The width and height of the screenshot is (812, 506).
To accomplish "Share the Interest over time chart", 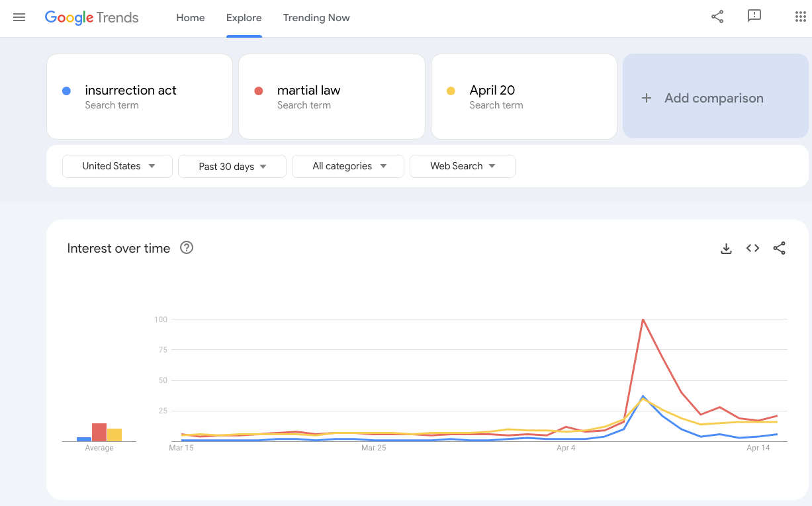I will 780,249.
